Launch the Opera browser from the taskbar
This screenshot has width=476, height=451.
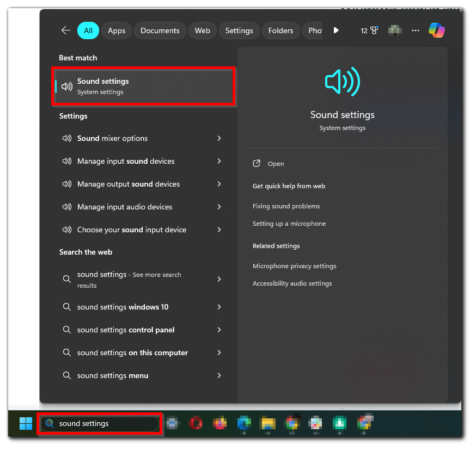(x=196, y=423)
